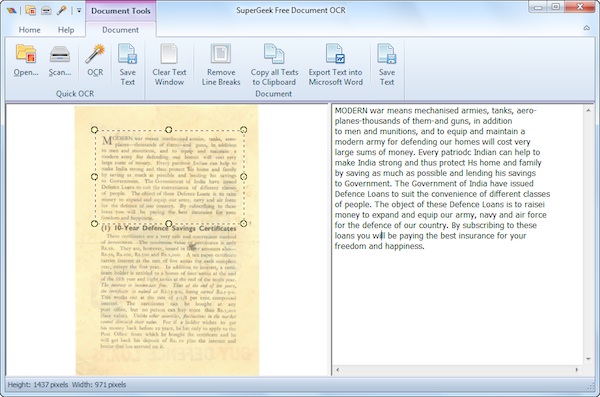Click the line 'freedom and happiness.'

coord(379,246)
